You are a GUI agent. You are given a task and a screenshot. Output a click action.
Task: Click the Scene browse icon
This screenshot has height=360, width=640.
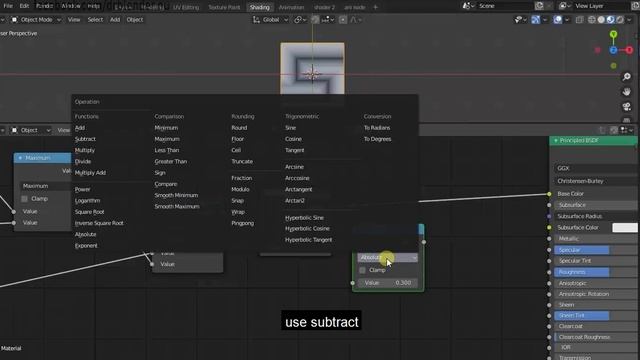point(468,6)
